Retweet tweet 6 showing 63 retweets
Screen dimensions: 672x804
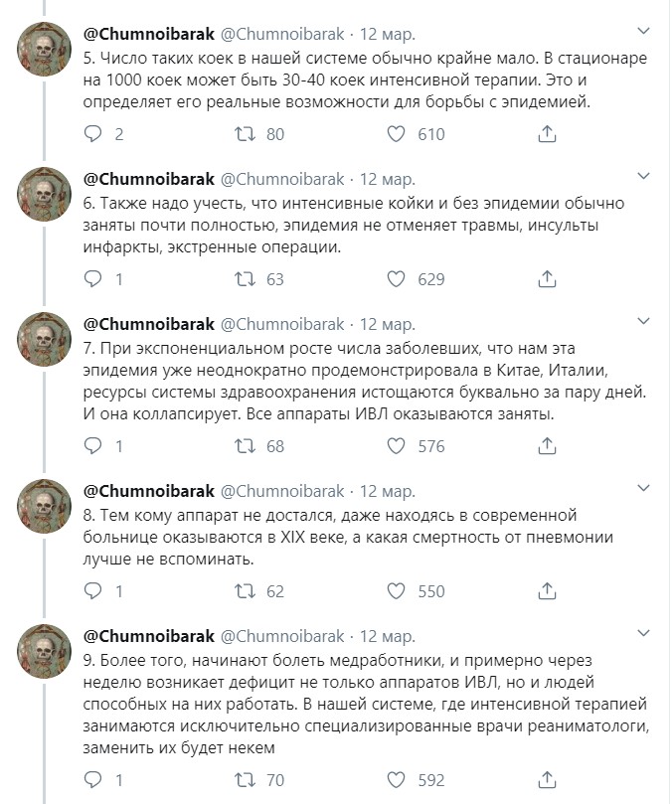click(245, 279)
